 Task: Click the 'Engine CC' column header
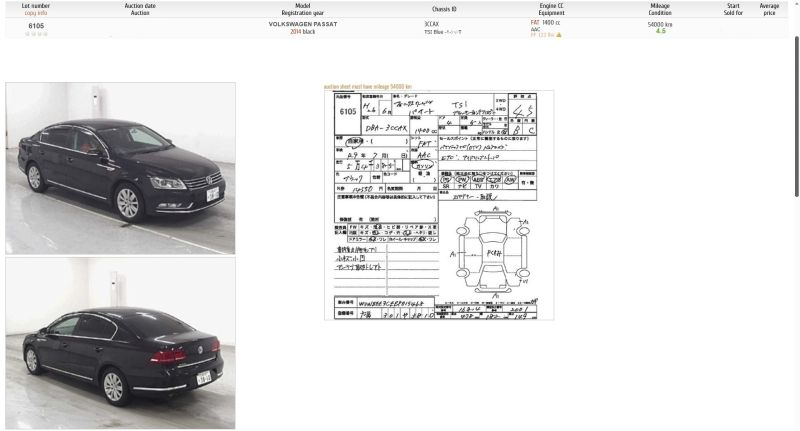coord(551,6)
